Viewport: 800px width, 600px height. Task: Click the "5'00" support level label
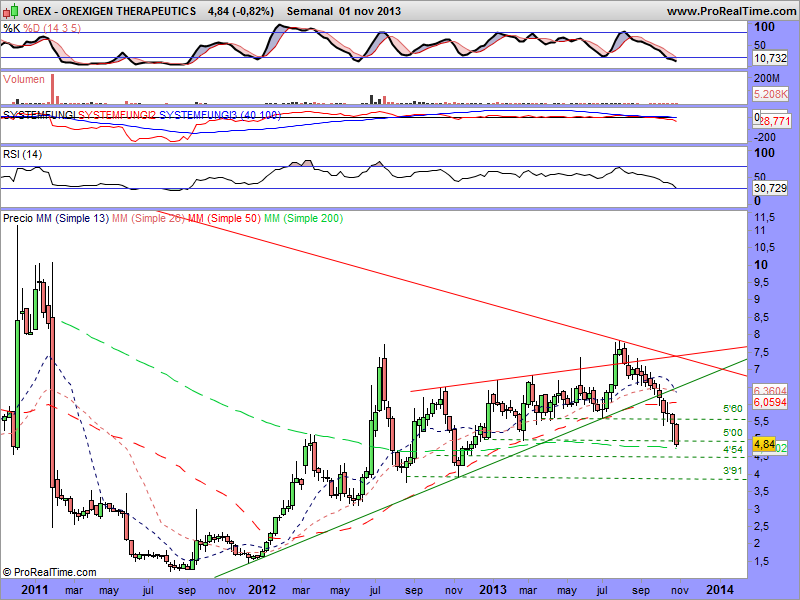[733, 433]
